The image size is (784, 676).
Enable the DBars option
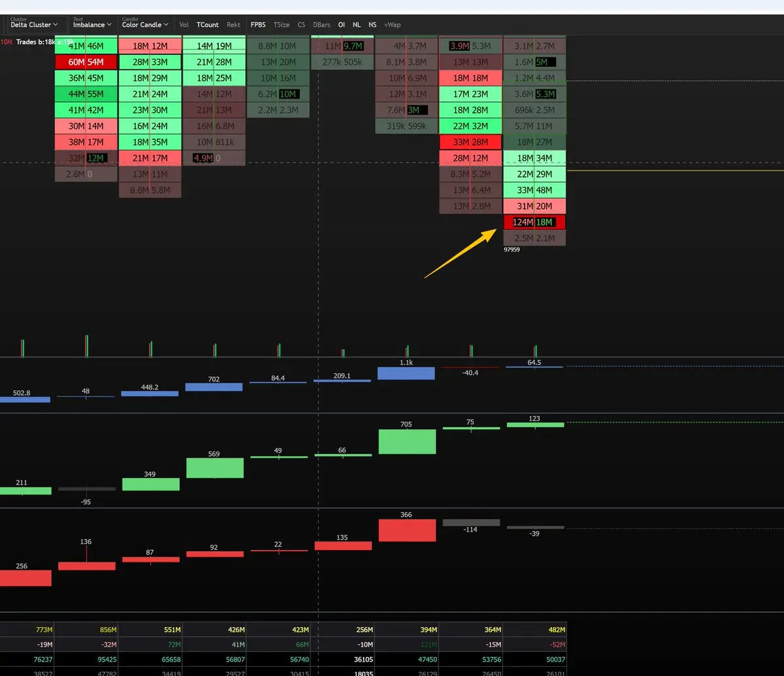[321, 25]
